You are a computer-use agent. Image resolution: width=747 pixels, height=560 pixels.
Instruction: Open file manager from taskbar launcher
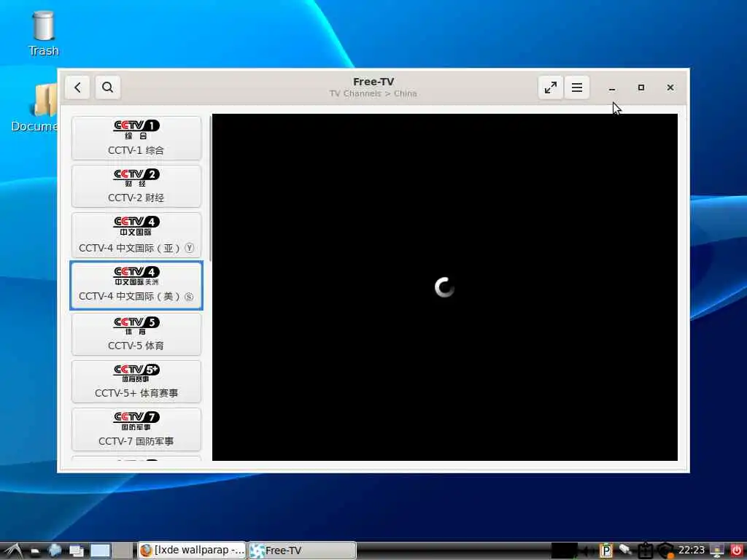point(35,551)
